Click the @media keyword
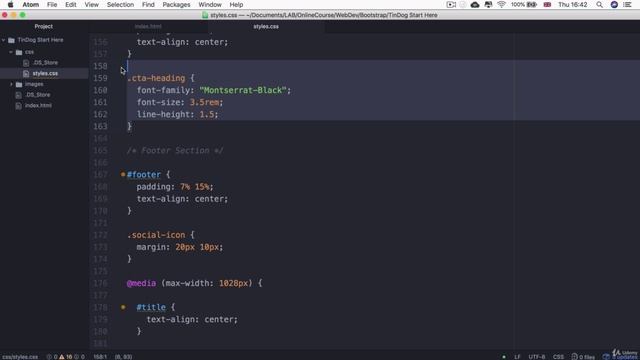The height and width of the screenshot is (360, 640). click(141, 283)
